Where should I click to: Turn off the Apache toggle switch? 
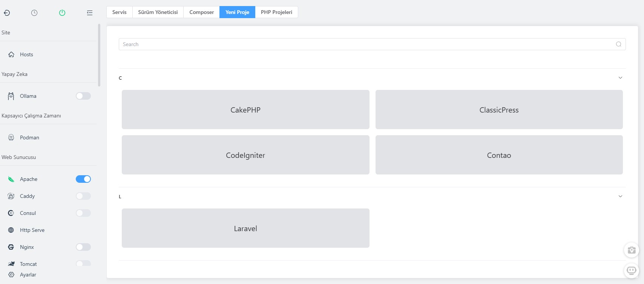pos(83,179)
